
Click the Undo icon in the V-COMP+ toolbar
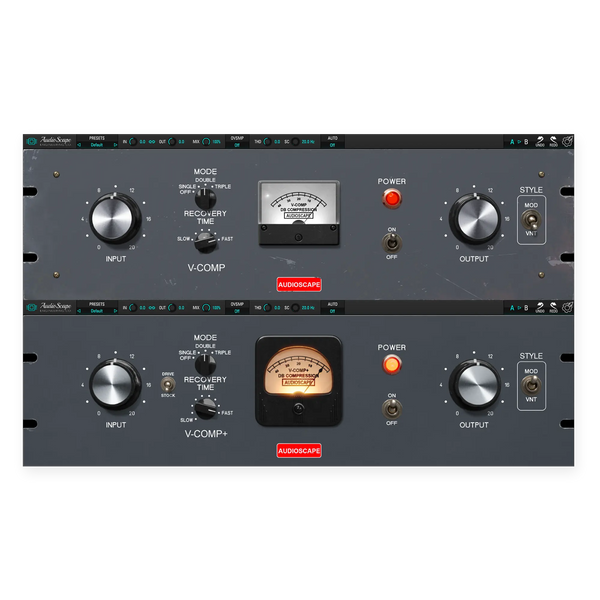pyautogui.click(x=540, y=307)
